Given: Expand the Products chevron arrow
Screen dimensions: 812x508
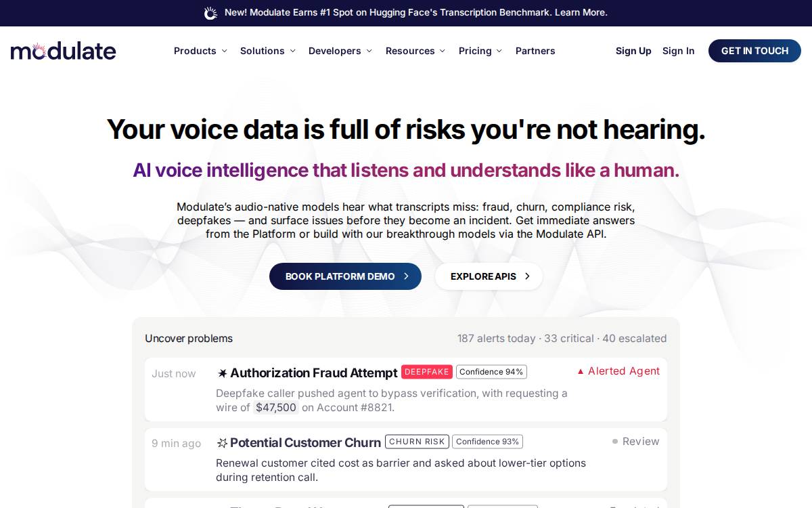Looking at the screenshot, I should (x=224, y=51).
